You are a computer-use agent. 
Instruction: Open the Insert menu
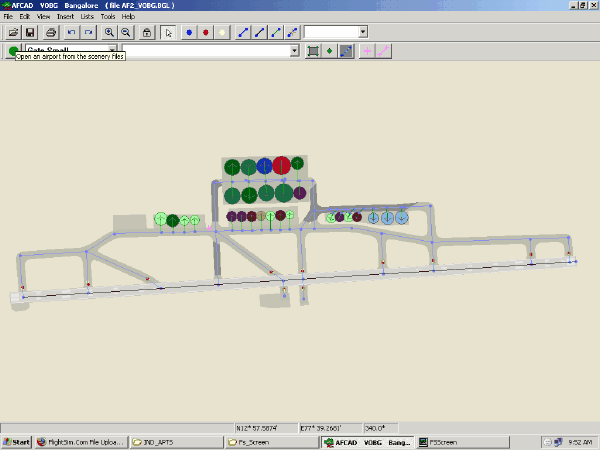pyautogui.click(x=65, y=17)
